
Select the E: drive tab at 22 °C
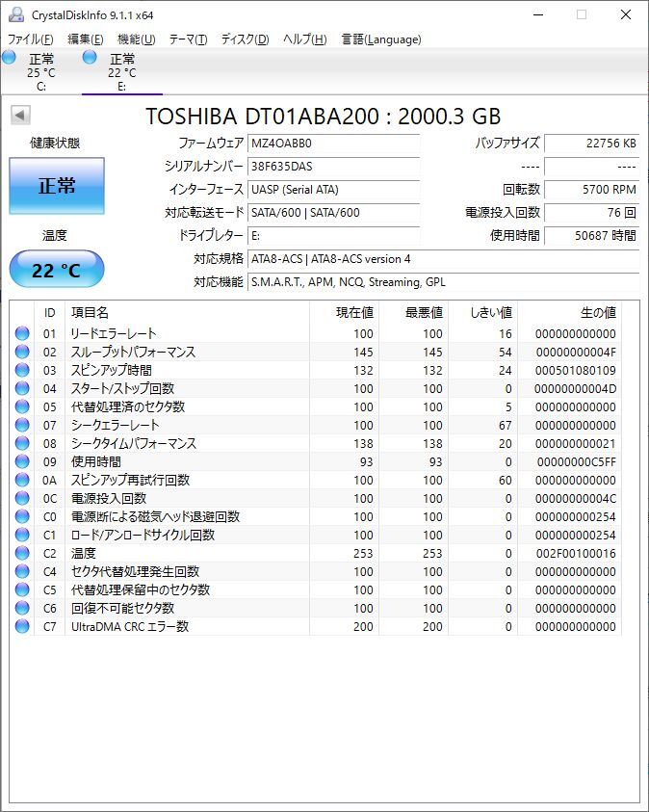122,72
